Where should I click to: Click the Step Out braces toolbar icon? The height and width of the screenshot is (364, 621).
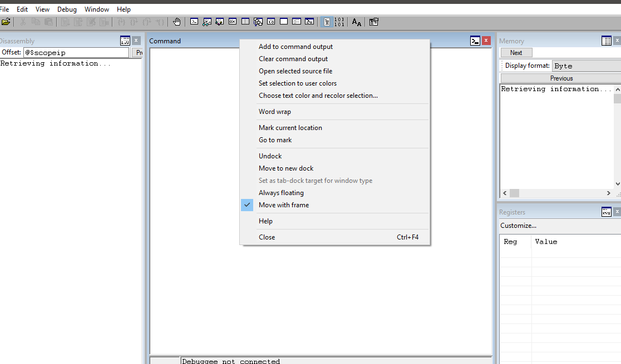coord(147,22)
